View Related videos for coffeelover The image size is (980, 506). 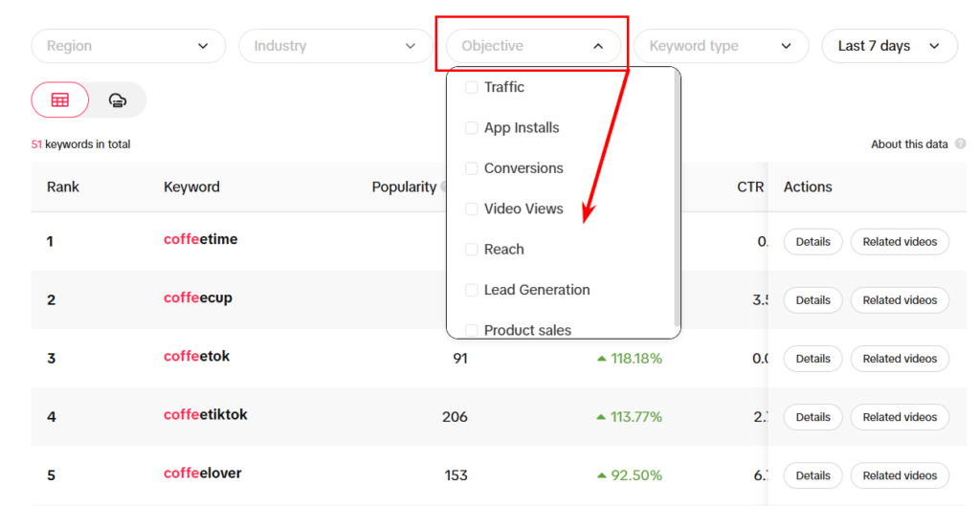click(900, 475)
